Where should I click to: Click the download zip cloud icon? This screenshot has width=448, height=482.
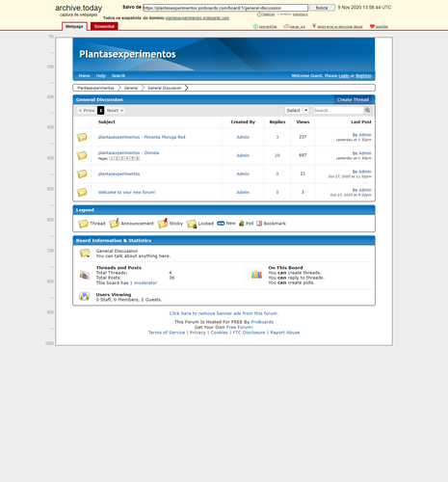(x=286, y=26)
